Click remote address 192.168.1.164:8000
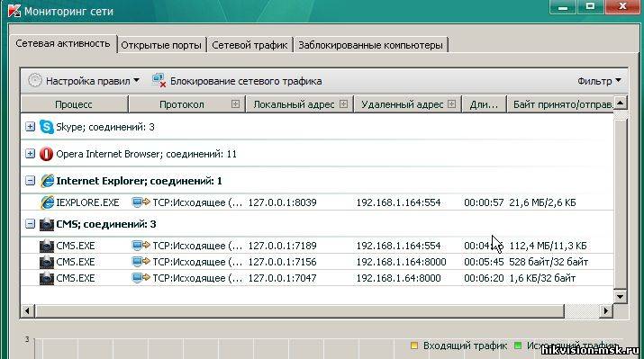This screenshot has height=359, width=644. click(x=402, y=262)
